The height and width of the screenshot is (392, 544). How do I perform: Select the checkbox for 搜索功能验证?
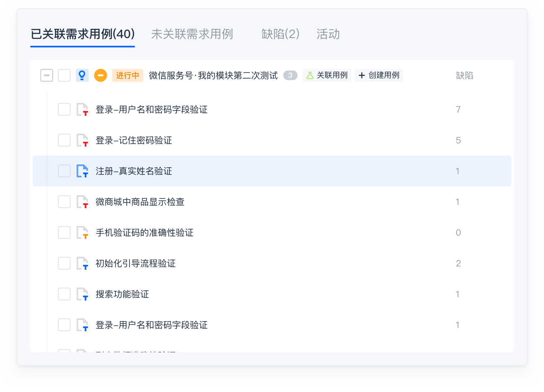point(64,294)
